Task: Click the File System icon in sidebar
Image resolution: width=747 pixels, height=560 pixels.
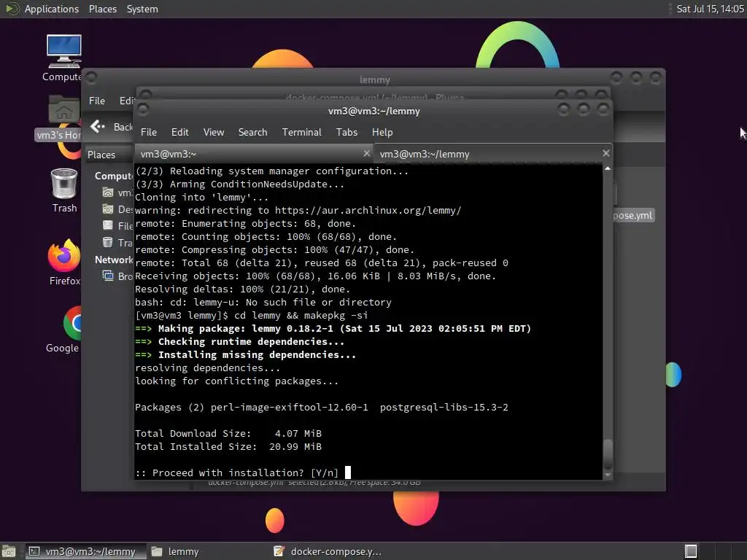Action: tap(108, 226)
